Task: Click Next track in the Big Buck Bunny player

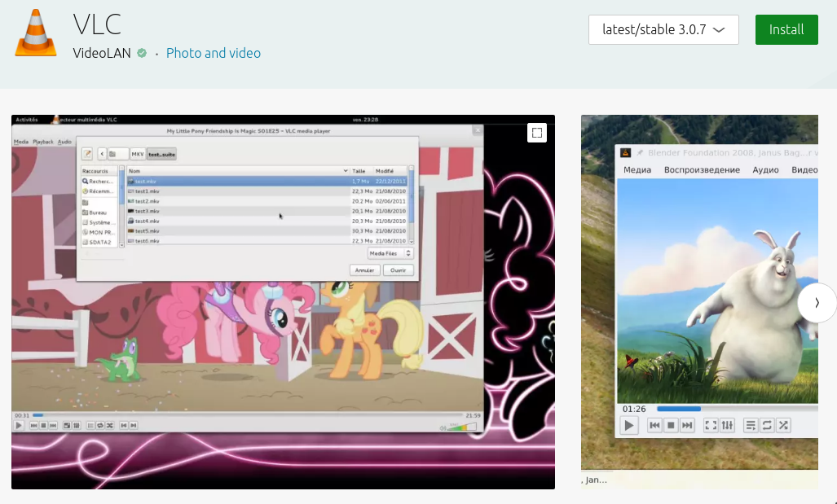Action: pyautogui.click(x=687, y=425)
